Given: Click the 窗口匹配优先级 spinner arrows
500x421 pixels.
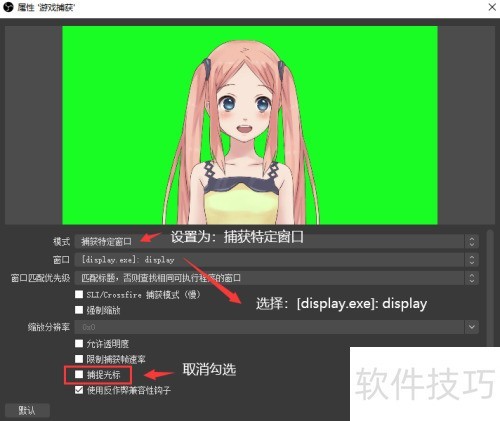Looking at the screenshot, I should point(472,278).
